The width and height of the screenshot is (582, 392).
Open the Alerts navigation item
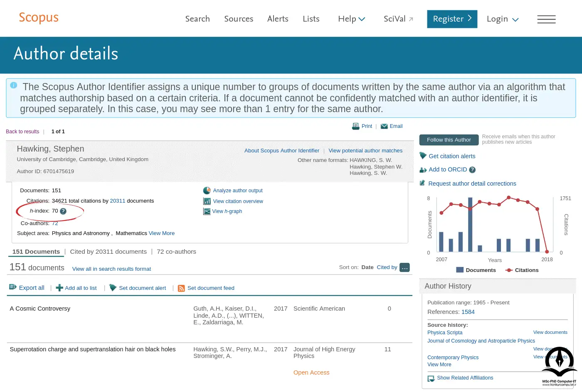click(278, 19)
